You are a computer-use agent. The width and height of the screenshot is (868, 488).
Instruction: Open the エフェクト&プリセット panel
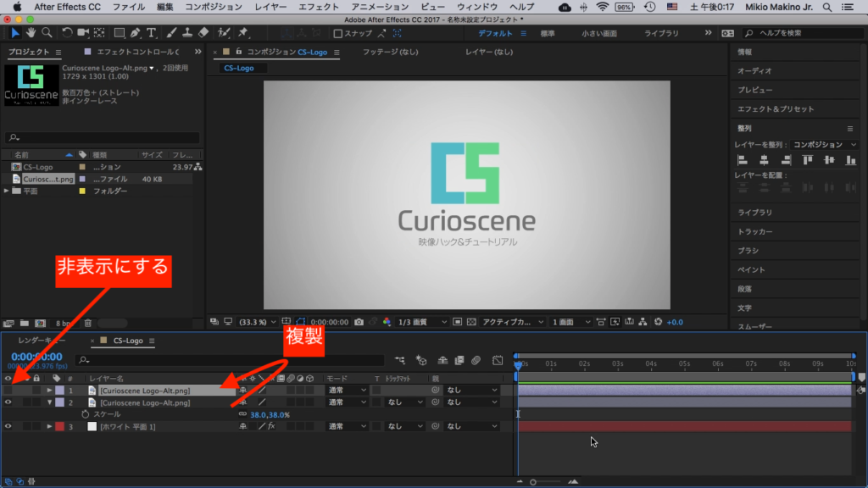coord(775,108)
